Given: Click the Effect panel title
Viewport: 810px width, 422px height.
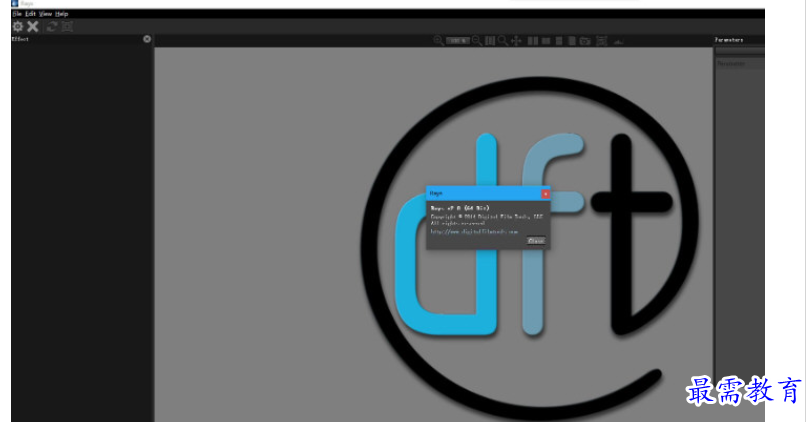Looking at the screenshot, I should (x=21, y=39).
